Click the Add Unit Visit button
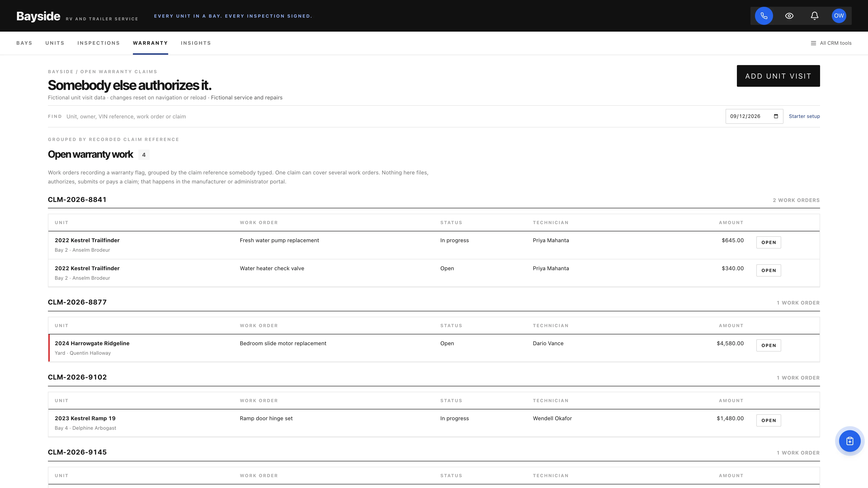Screen dimensions: 868x488 point(778,76)
